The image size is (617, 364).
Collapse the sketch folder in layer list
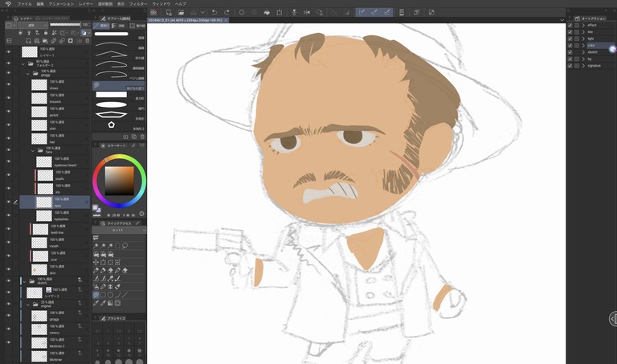[24, 281]
